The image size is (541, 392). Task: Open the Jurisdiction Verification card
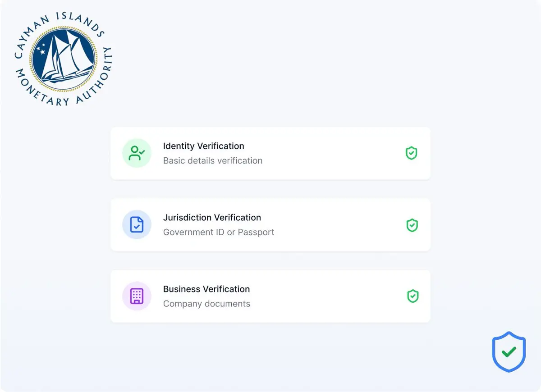(270, 225)
